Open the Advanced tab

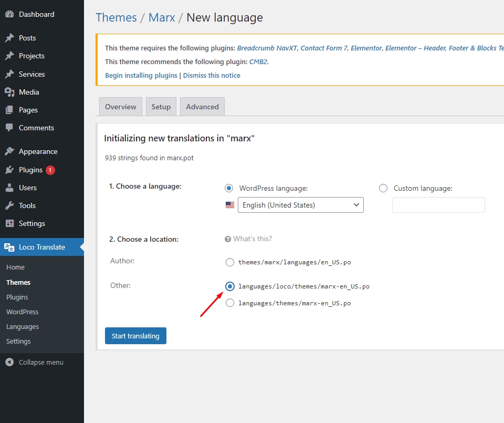[x=202, y=107]
